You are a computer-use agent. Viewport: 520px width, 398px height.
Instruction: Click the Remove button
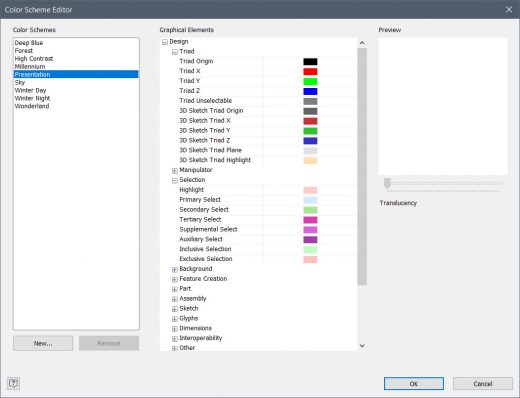109,343
